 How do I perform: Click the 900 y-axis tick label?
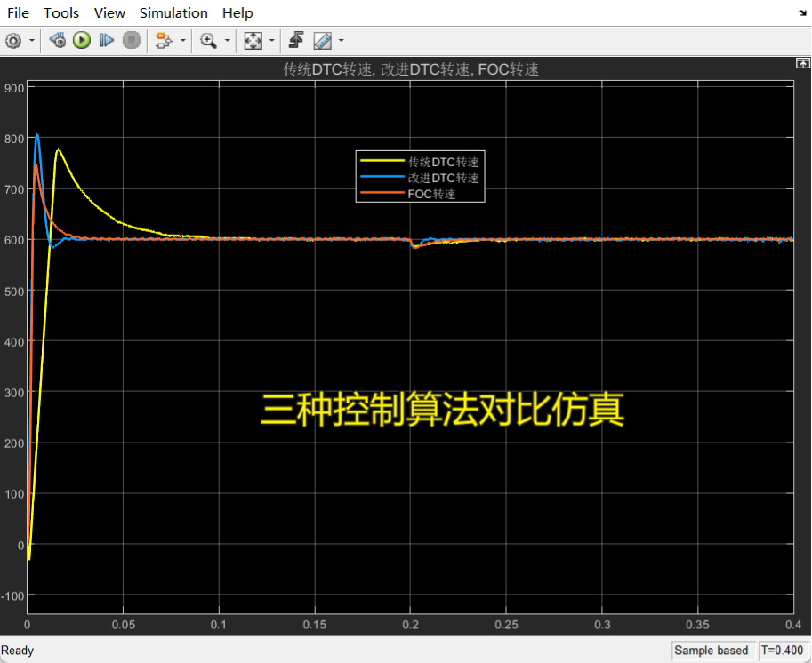pos(14,88)
